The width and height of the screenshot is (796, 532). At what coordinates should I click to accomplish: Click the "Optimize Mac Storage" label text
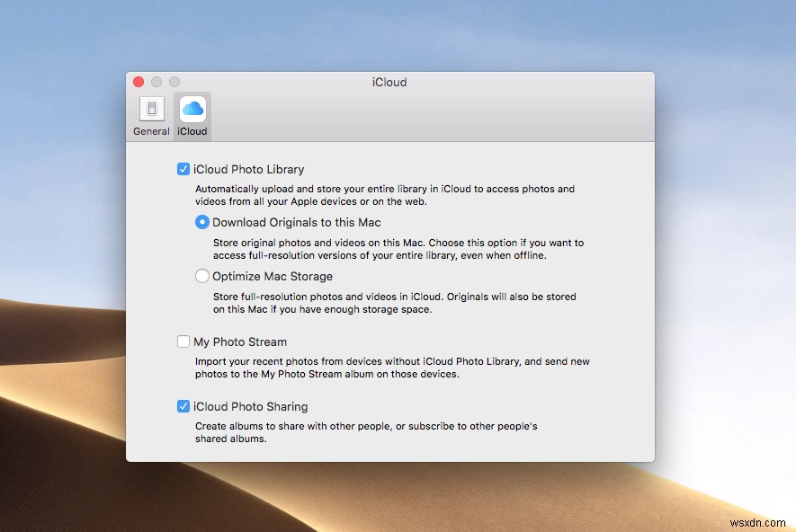[x=272, y=276]
